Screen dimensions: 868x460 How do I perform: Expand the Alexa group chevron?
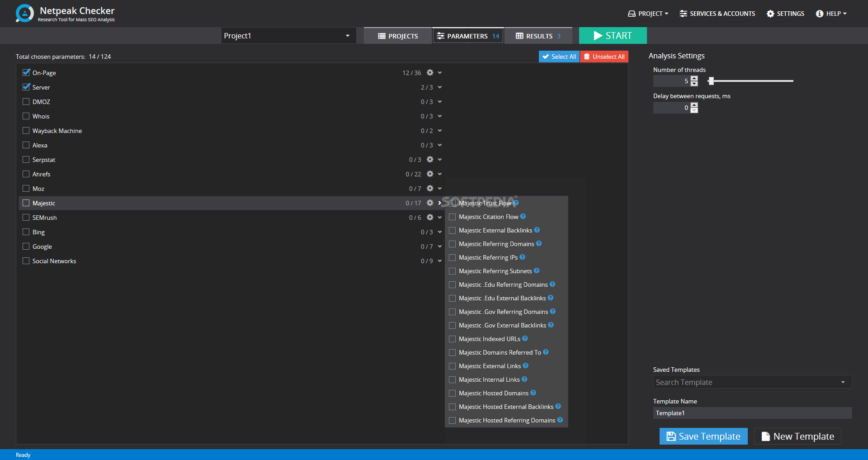click(439, 145)
